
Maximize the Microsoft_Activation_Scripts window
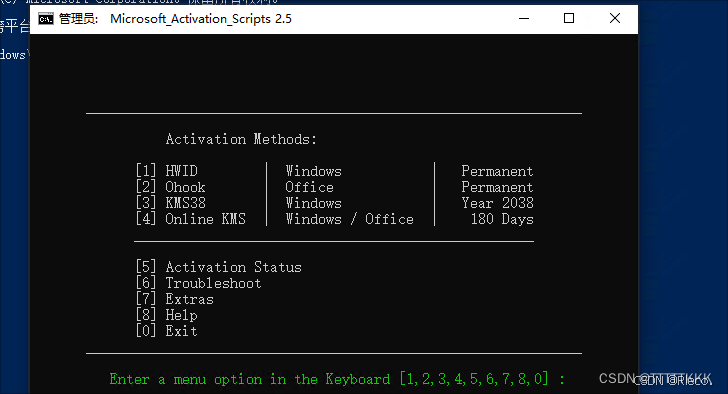click(569, 19)
